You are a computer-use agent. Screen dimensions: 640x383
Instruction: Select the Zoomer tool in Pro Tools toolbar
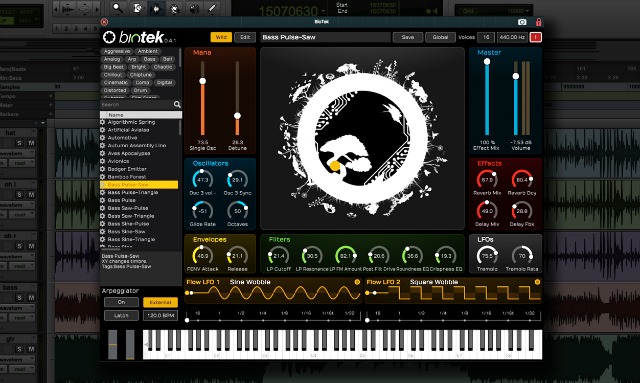tap(118, 8)
